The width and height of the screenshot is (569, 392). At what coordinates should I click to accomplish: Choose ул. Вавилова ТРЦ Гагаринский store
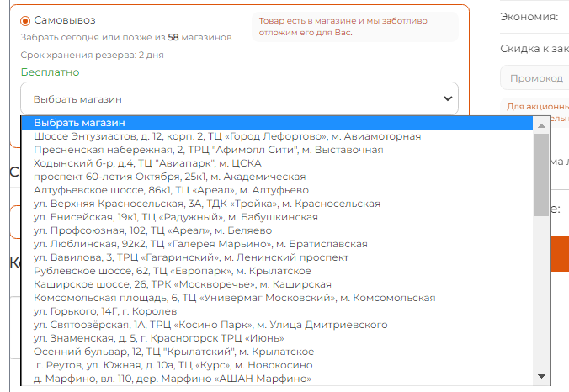(x=190, y=257)
